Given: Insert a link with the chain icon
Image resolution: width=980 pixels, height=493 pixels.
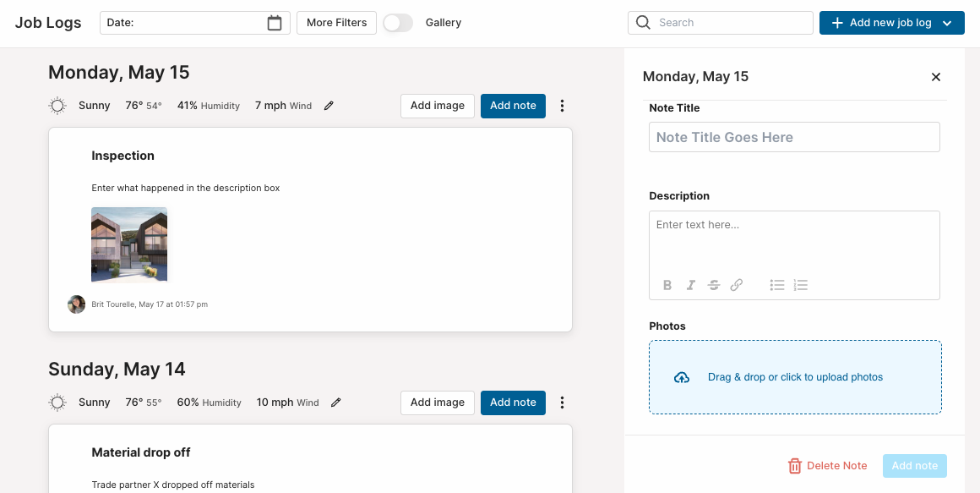Looking at the screenshot, I should 737,285.
